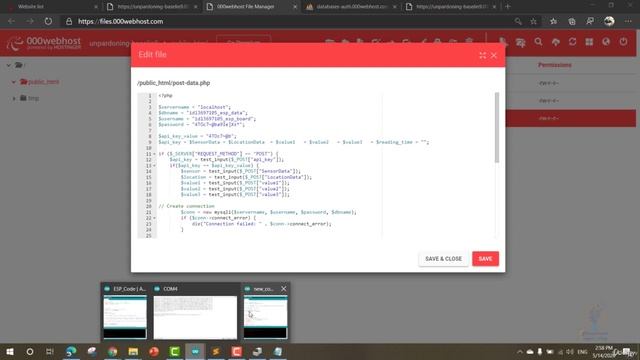Open Task View on the taskbar
Screen dimensions: 640x360
tap(50, 351)
